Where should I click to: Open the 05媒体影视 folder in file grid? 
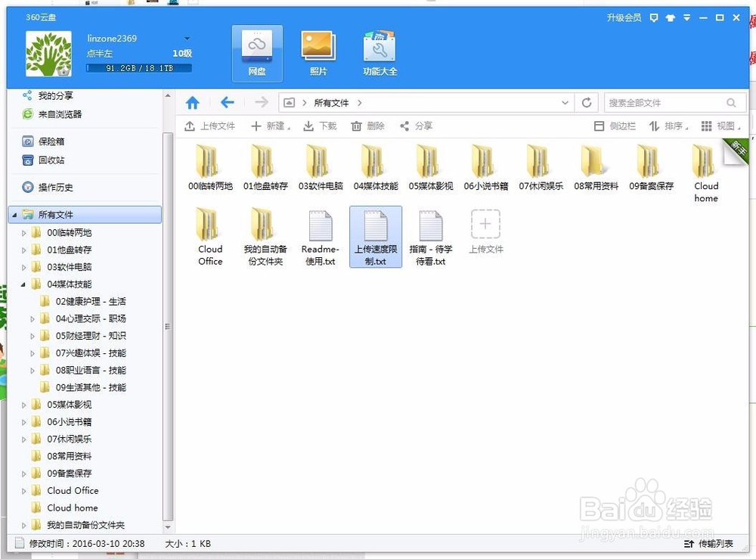point(431,167)
